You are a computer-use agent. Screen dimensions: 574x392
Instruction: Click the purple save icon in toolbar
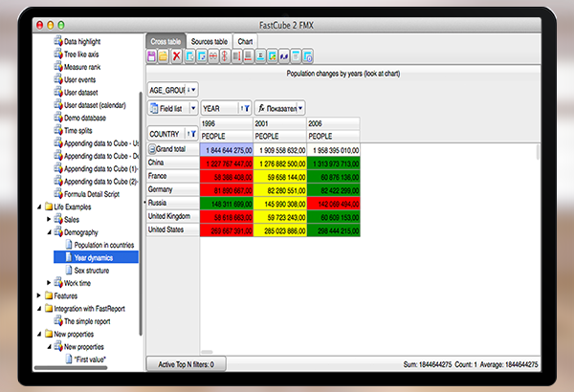pos(151,57)
